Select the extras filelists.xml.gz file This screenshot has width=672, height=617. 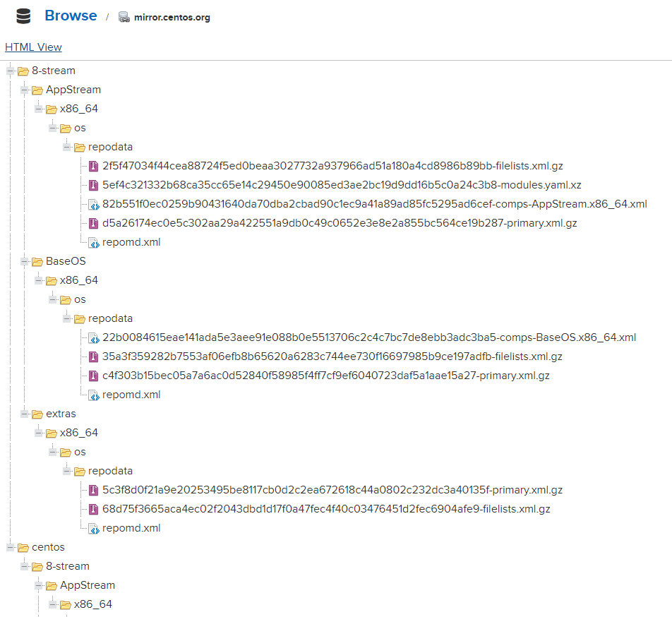[x=326, y=509]
